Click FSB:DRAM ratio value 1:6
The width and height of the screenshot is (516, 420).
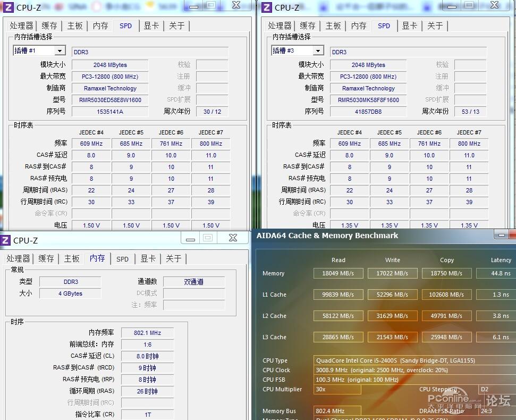tap(147, 345)
